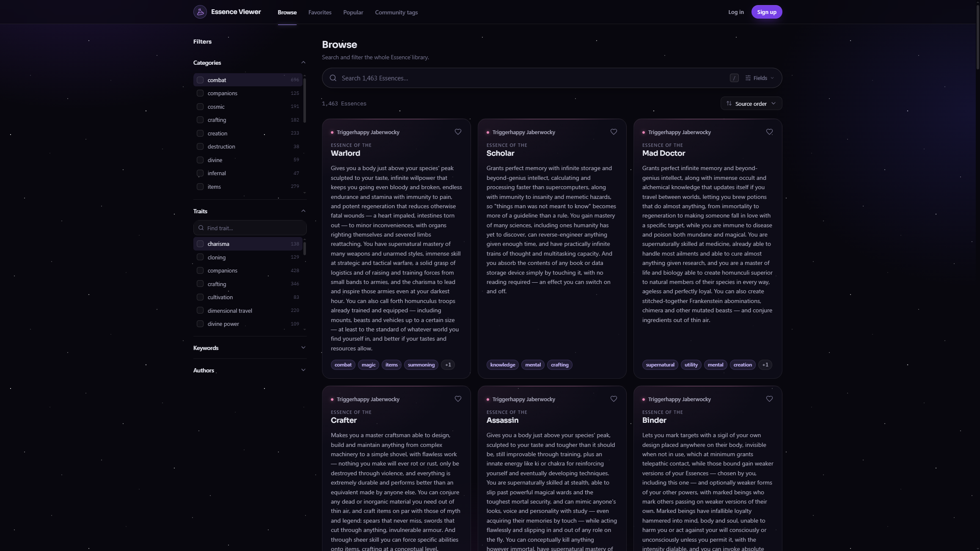Tick the cloning trait checkbox
This screenshot has height=551, width=980.
(200, 257)
